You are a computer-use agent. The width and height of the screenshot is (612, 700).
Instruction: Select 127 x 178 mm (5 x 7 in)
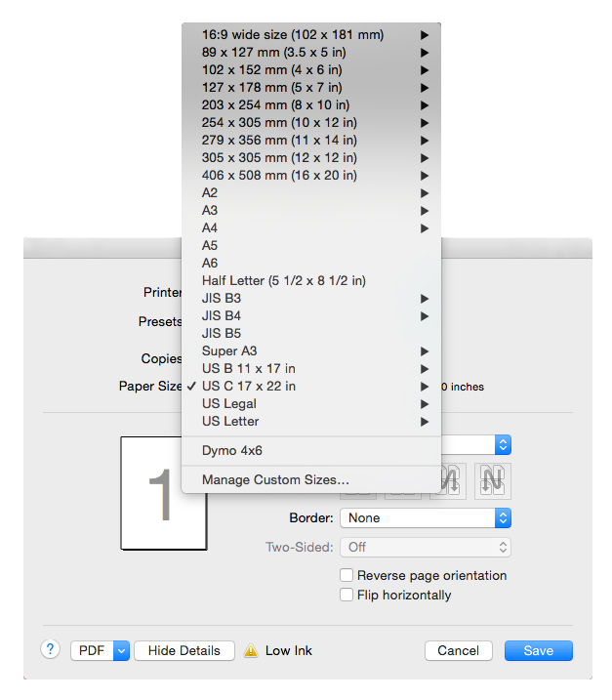pos(311,88)
